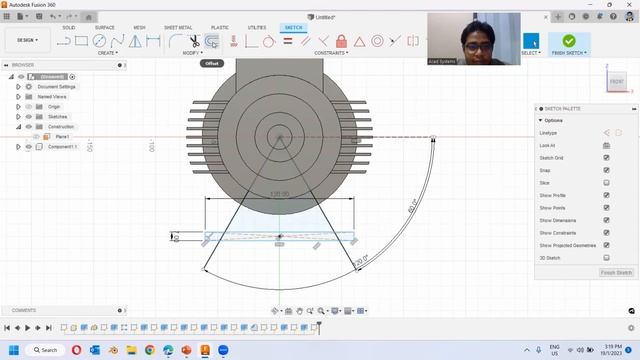Play the design timeline

point(27,328)
